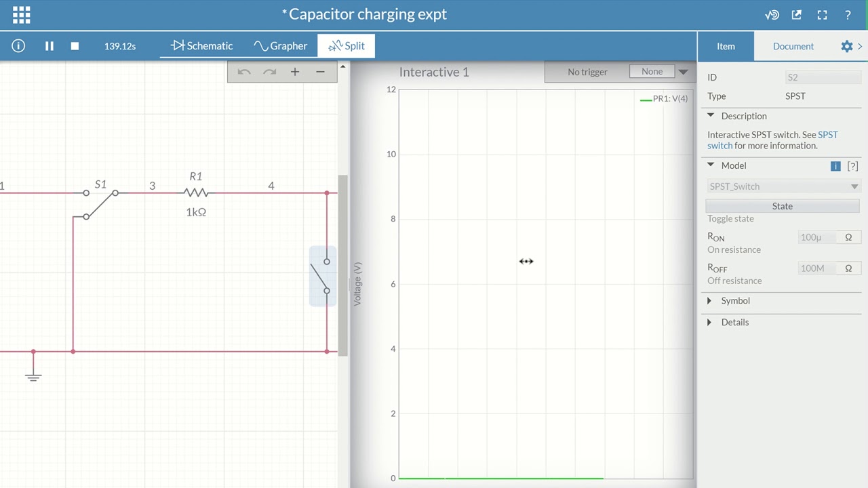Open the apps grid menu

tap(21, 14)
